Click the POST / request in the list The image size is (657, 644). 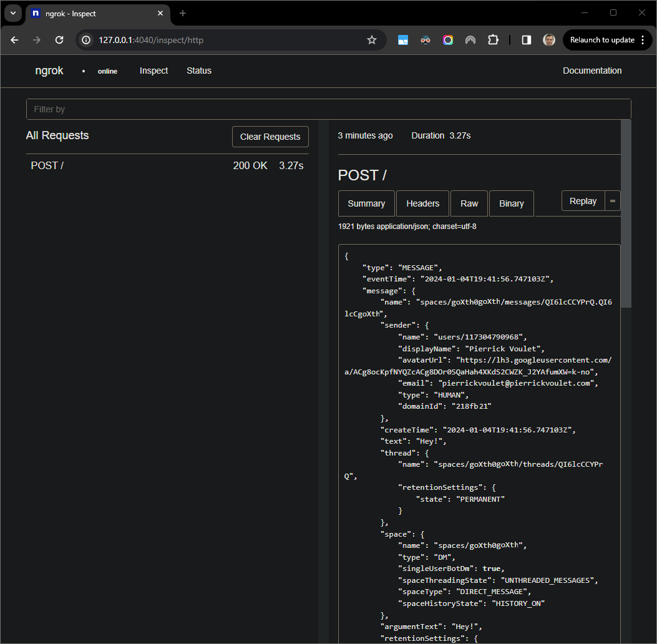click(47, 165)
